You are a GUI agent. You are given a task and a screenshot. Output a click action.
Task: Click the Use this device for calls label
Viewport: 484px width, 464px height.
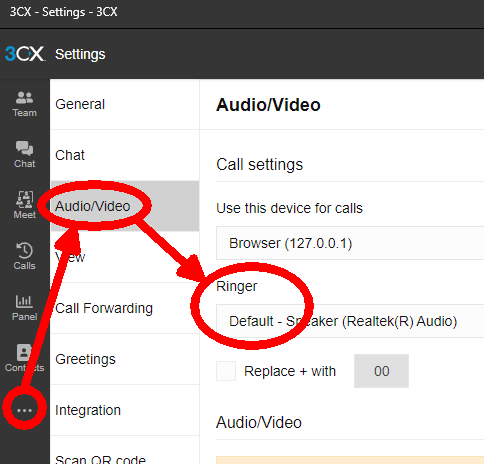289,208
